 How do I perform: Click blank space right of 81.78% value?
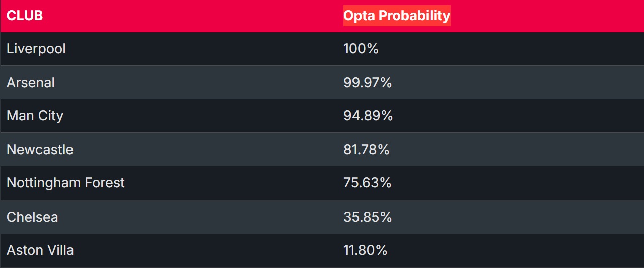504,150
